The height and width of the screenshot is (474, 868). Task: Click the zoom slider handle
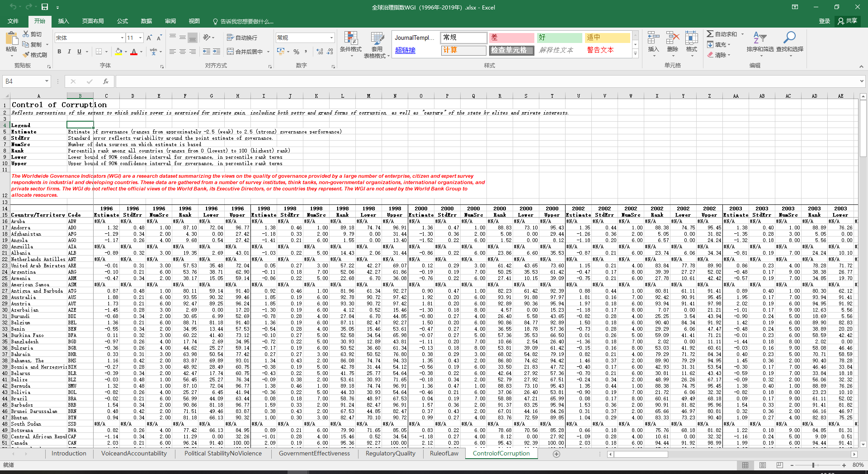813,465
